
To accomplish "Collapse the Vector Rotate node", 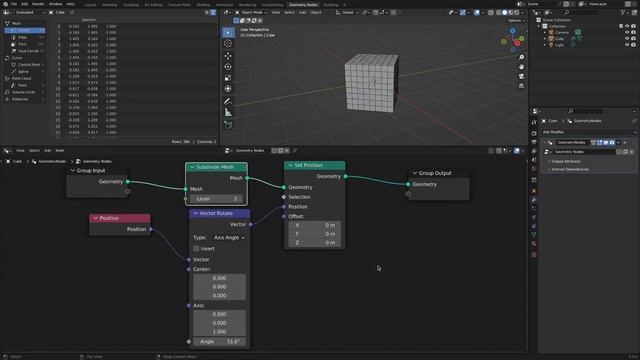I will tap(196, 213).
